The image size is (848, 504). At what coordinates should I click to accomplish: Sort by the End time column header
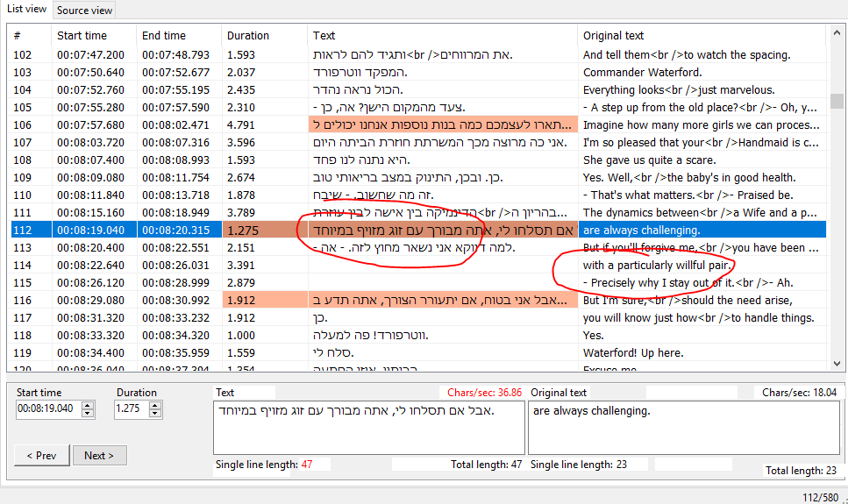coord(180,36)
